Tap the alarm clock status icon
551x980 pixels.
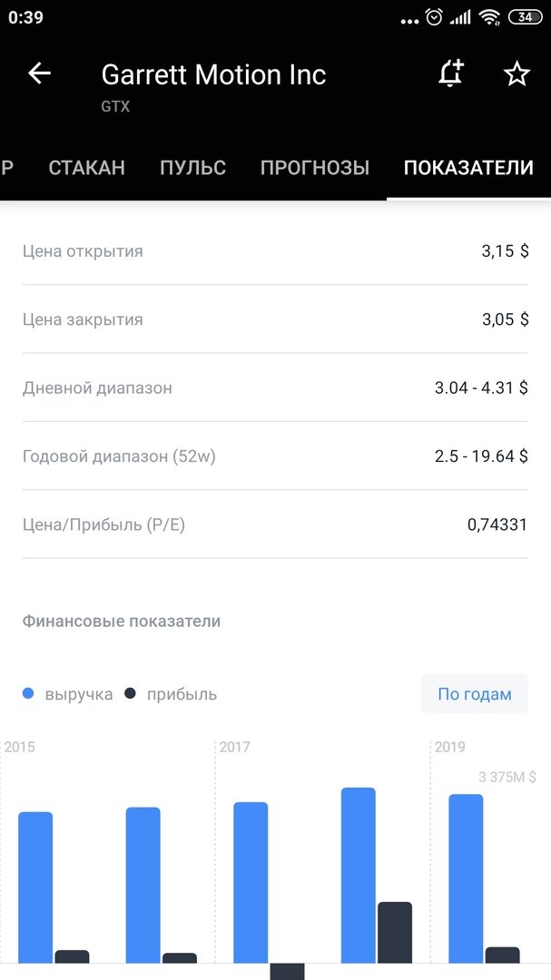point(434,17)
